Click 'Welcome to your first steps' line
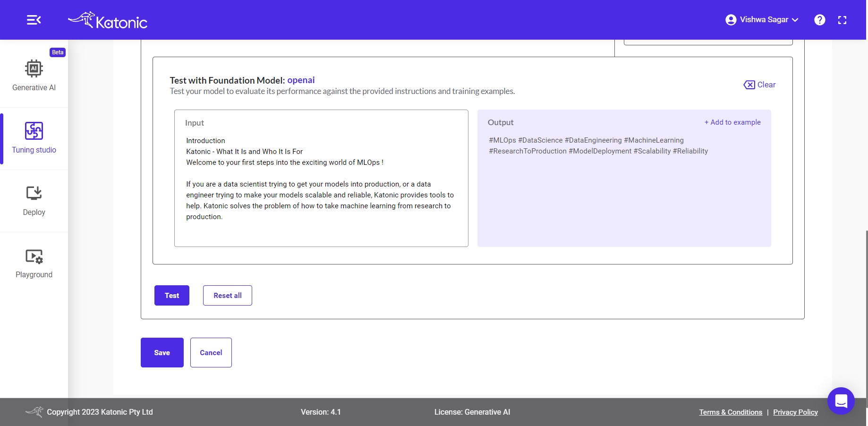Screen dimensions: 868x426 point(285,162)
